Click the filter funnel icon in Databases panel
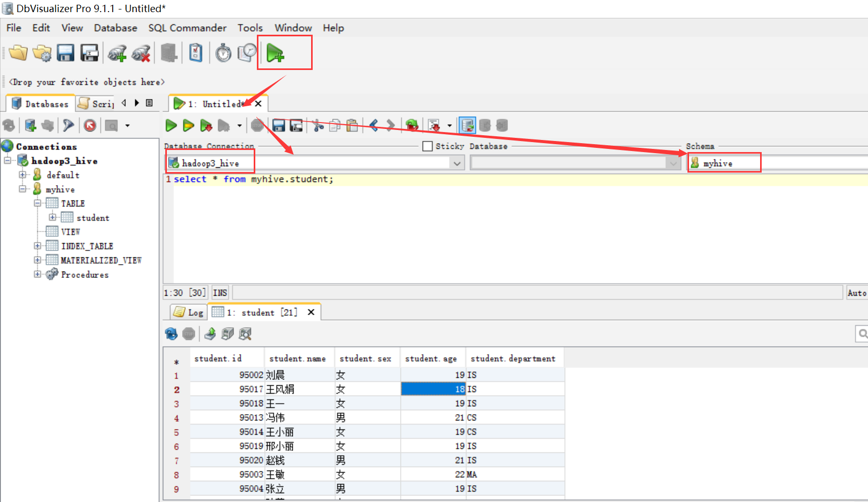Image resolution: width=868 pixels, height=502 pixels. click(68, 125)
